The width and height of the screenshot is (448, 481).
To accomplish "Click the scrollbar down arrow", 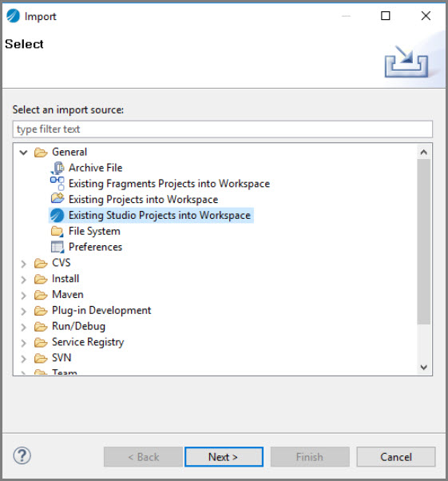I will coord(424,367).
